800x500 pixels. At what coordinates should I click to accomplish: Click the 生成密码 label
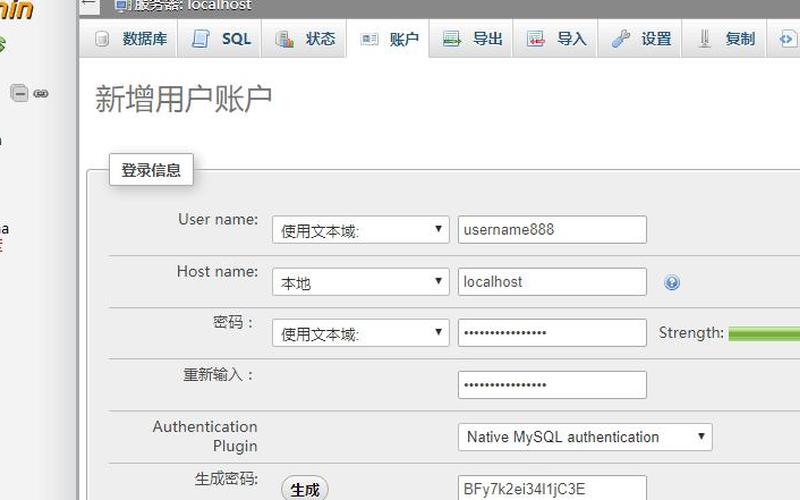(226, 479)
